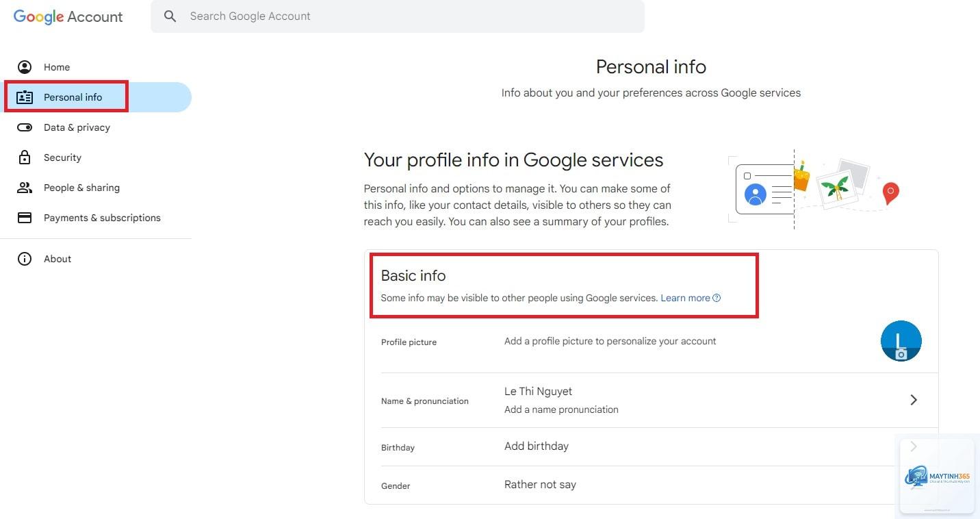Viewport: 980px width, 519px height.
Task: Click the search magnifier icon
Action: 170,16
